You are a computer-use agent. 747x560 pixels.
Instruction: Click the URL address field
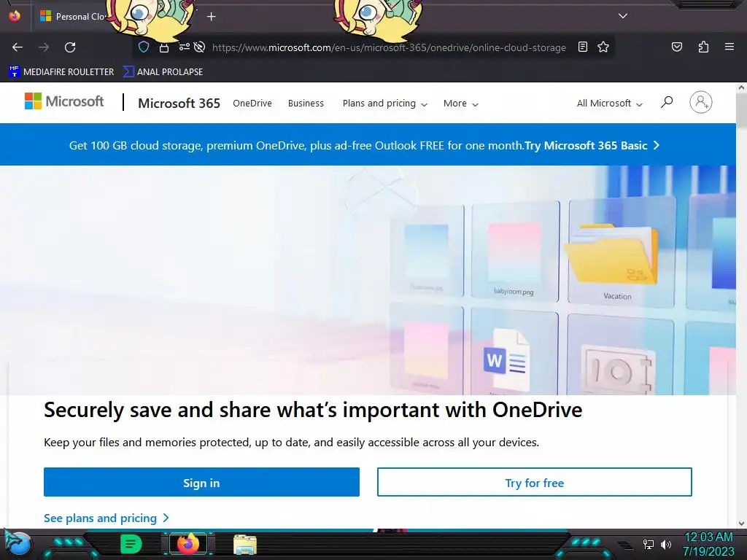point(389,47)
